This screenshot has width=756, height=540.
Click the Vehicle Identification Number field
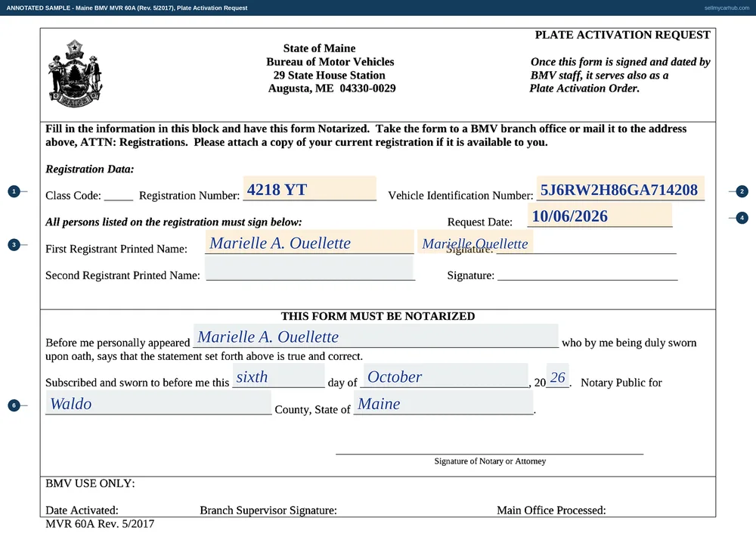pyautogui.click(x=620, y=188)
